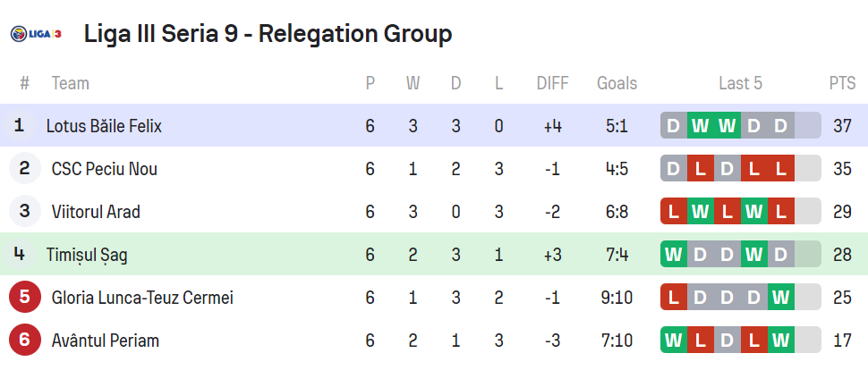
Task: Click the Last 5 column header
Action: click(x=740, y=83)
